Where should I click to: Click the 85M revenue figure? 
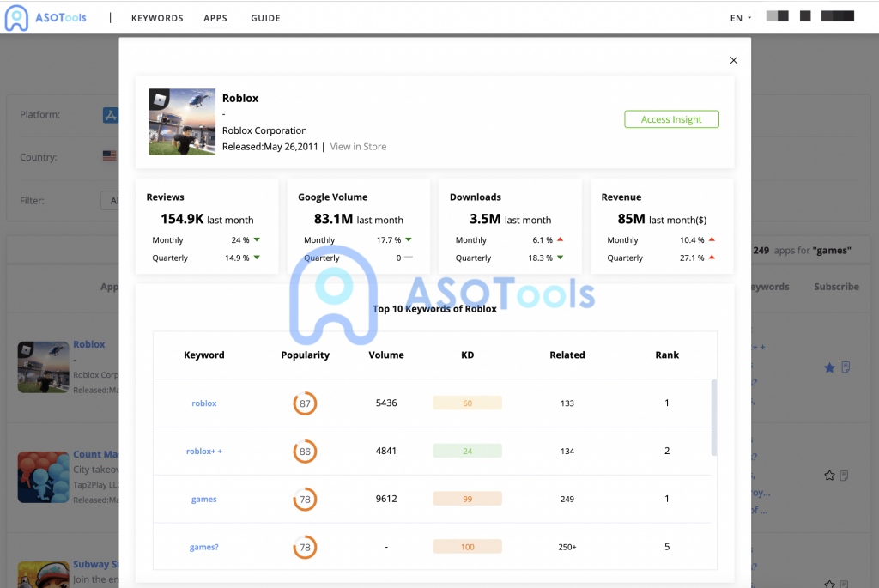[x=631, y=219]
